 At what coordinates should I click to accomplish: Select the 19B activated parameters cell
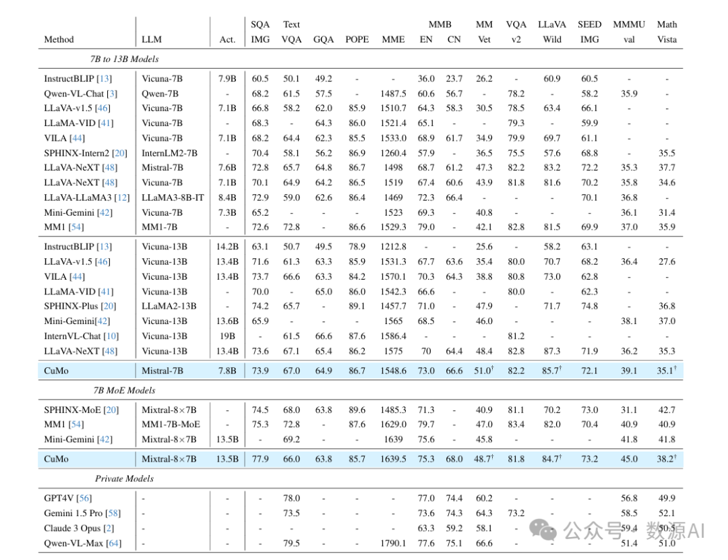click(x=228, y=336)
